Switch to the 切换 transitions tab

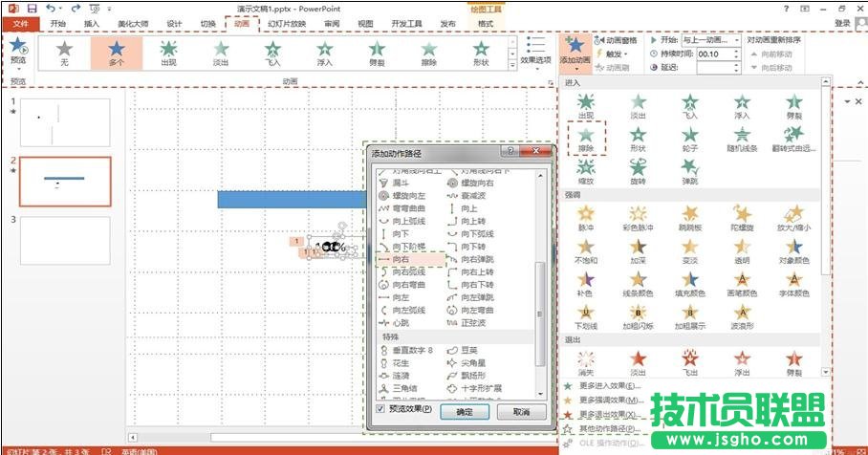[x=207, y=24]
